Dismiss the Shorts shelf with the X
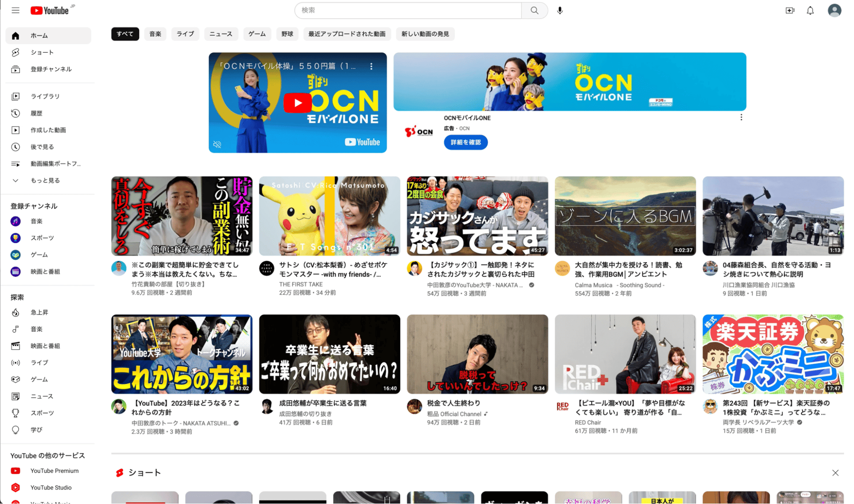Screen dimensions: 854x504 835,472
